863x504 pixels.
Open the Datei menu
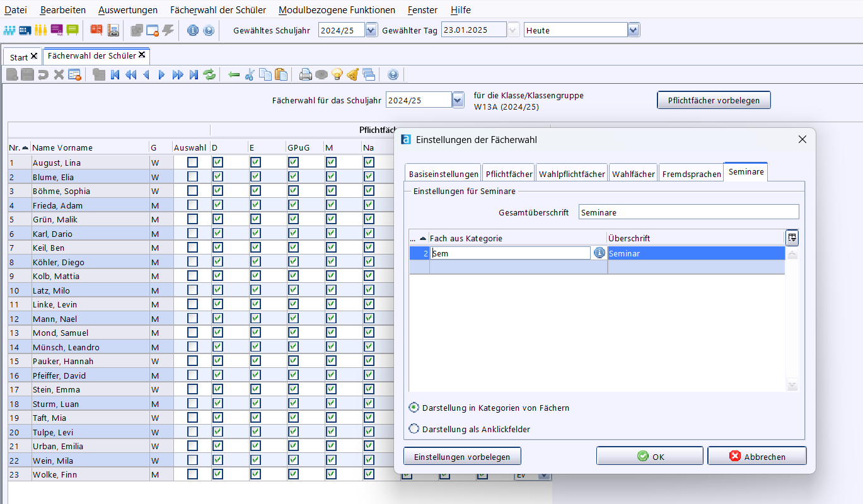point(16,10)
